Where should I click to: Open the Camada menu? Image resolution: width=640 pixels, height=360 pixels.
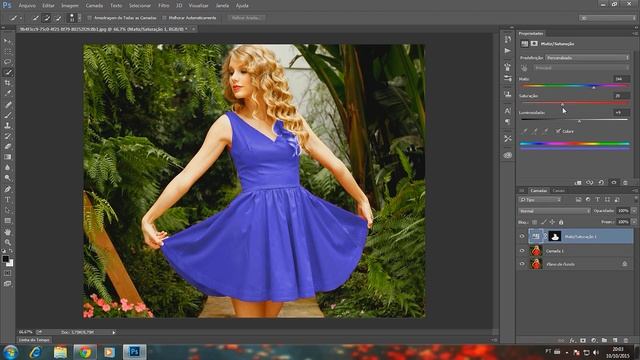(94, 6)
